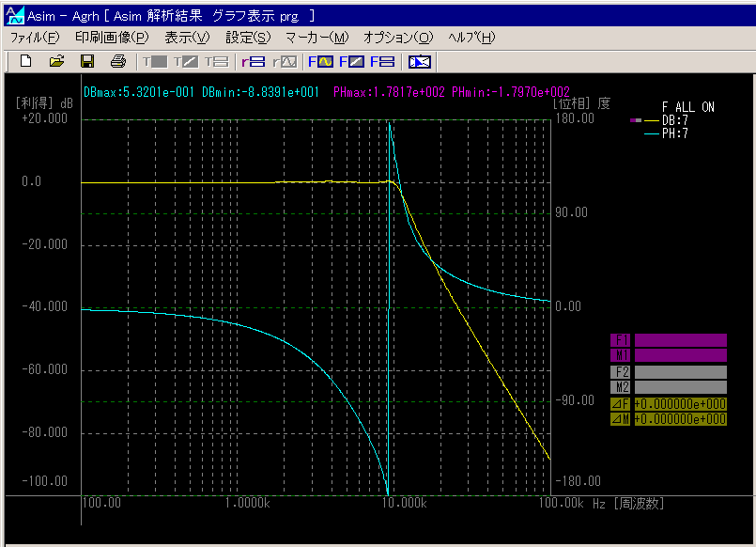Select the r split-view toolbar icon

(253, 62)
